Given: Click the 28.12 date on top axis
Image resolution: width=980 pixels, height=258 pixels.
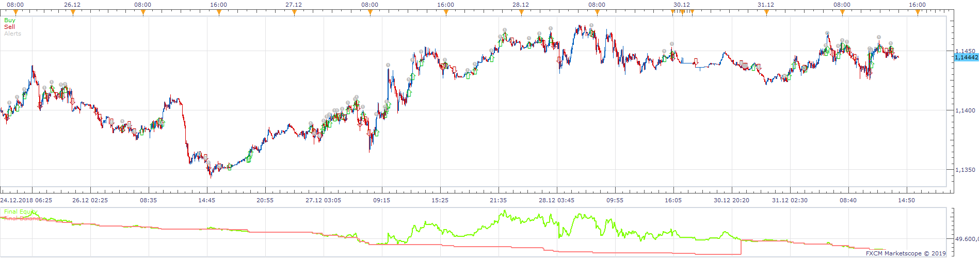Looking at the screenshot, I should coord(521,5).
